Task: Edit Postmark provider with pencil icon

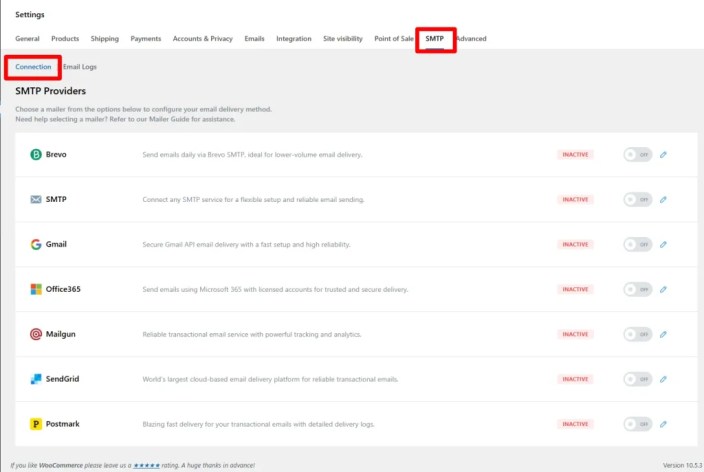Action: [x=663, y=424]
